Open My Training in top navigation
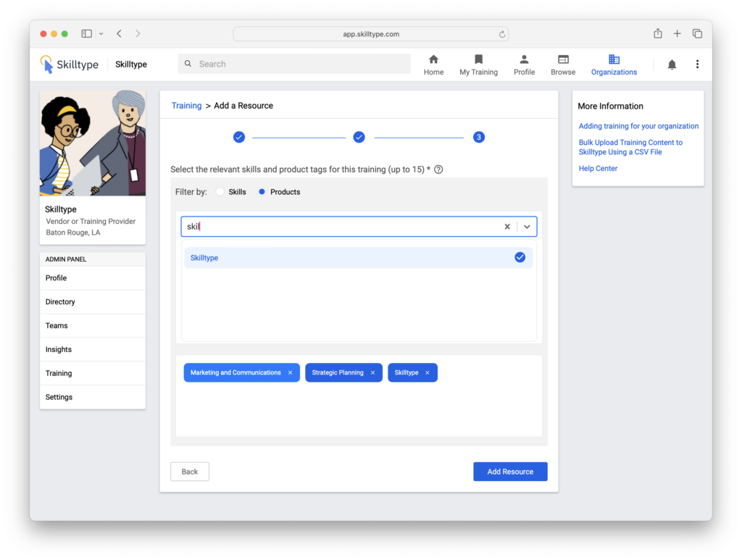 coord(478,64)
